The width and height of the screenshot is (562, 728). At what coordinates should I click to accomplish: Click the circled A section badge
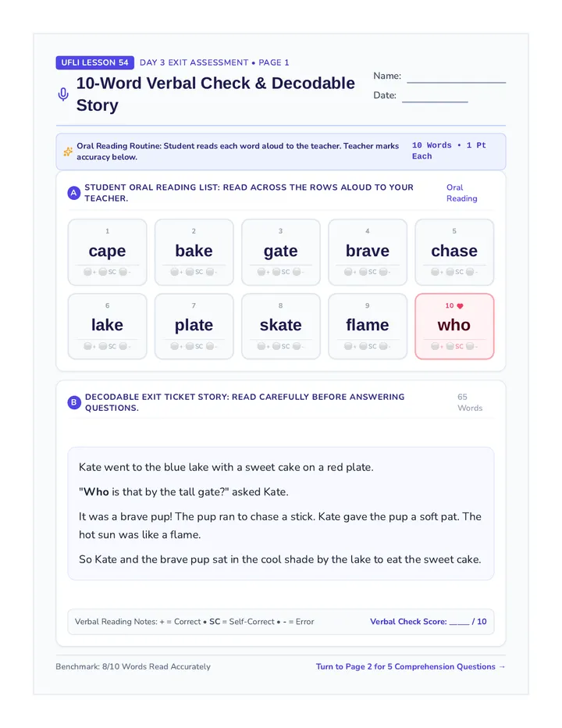click(x=74, y=193)
